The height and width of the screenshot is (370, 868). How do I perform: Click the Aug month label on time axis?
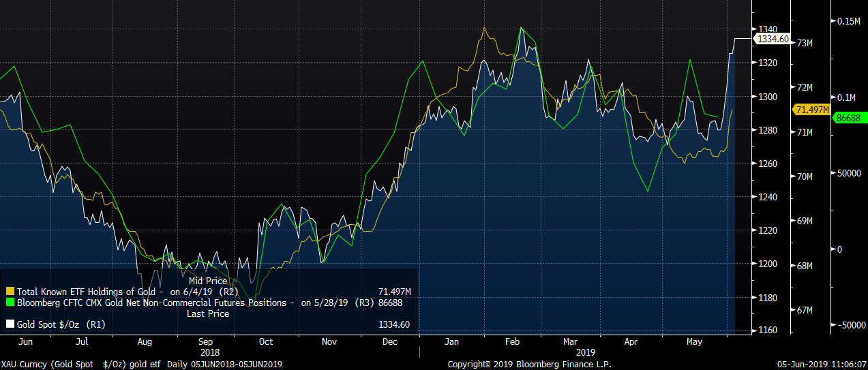(x=145, y=342)
